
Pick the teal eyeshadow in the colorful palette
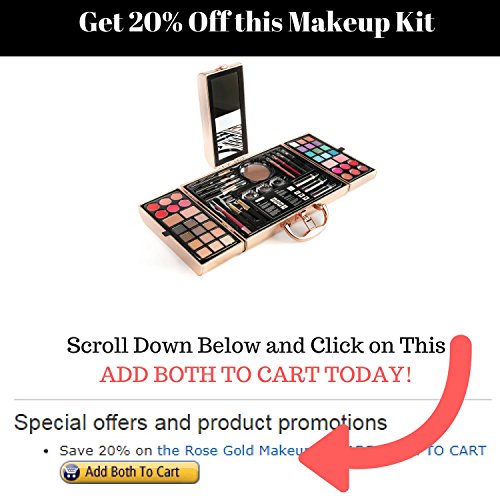(x=321, y=152)
